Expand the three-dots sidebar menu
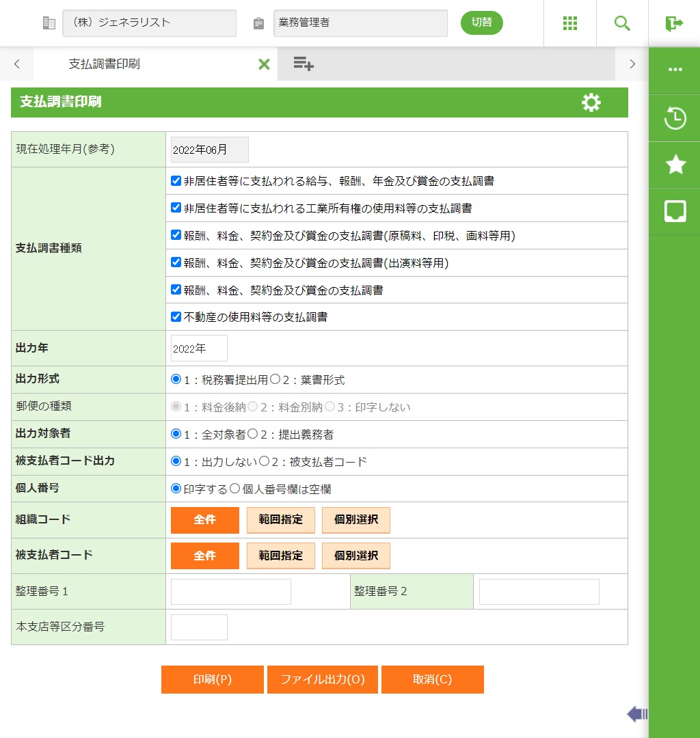The width and height of the screenshot is (700, 738). (675, 70)
